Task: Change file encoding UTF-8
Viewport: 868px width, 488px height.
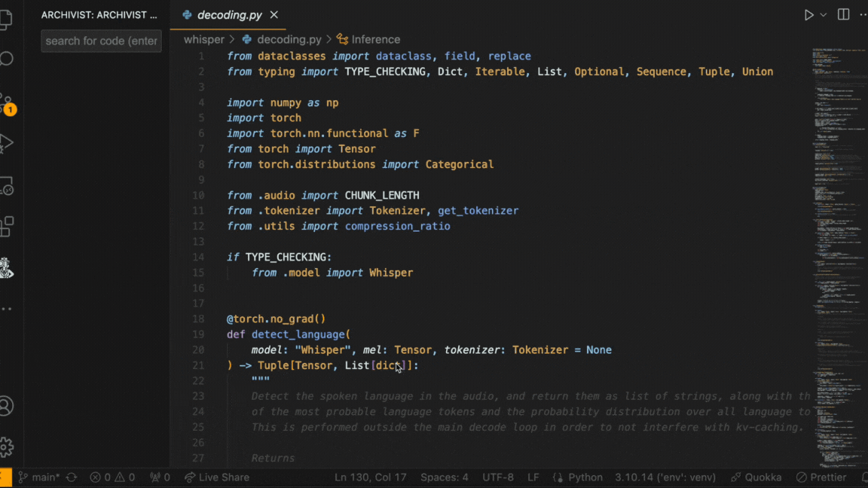Action: coord(497,477)
